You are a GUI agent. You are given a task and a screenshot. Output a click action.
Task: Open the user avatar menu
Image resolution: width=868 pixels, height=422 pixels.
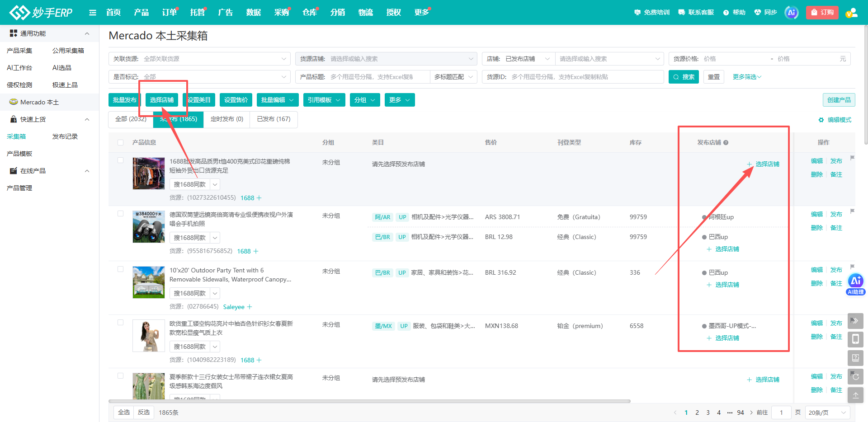tap(851, 13)
